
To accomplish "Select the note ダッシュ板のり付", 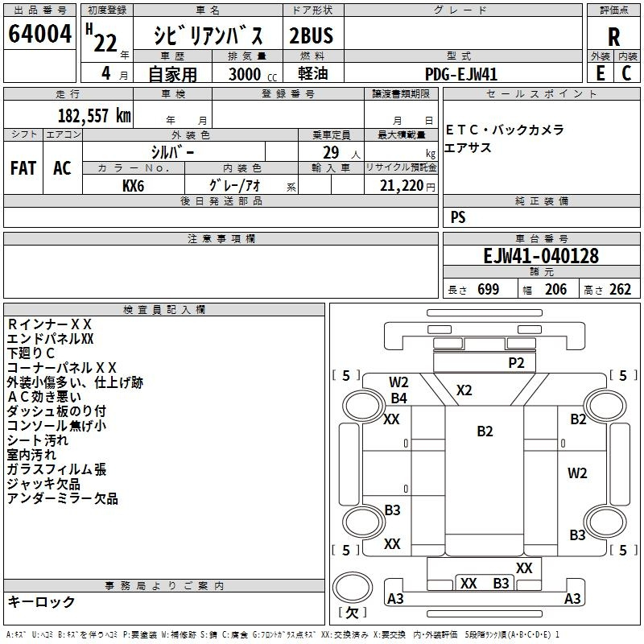I will pyautogui.click(x=56, y=411).
